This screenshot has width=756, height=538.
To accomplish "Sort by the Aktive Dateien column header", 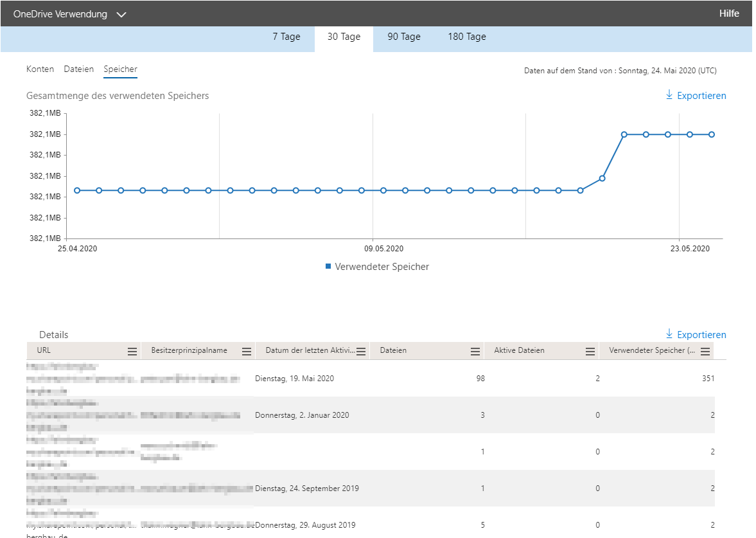I will coord(519,350).
